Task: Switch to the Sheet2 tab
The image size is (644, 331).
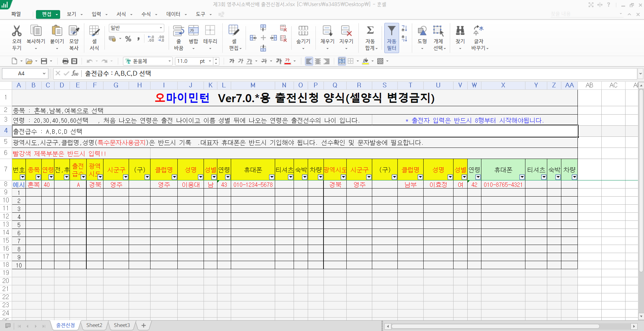Action: pyautogui.click(x=94, y=325)
